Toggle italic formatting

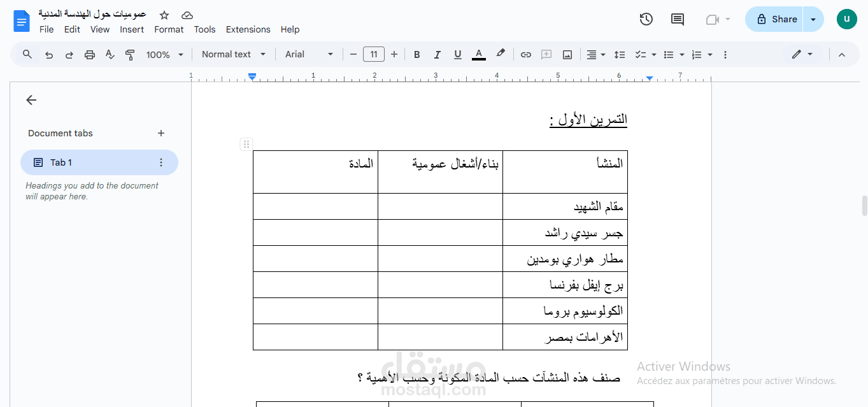click(437, 55)
